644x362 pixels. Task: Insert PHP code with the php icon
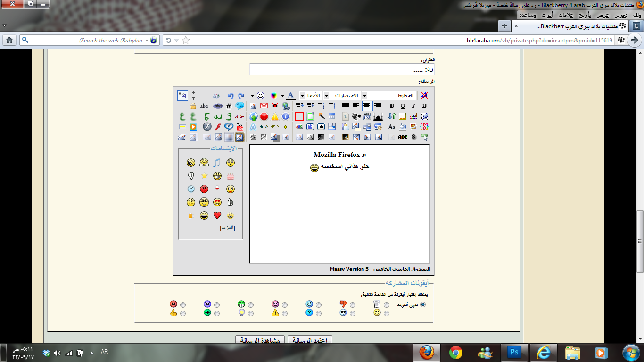(x=217, y=106)
